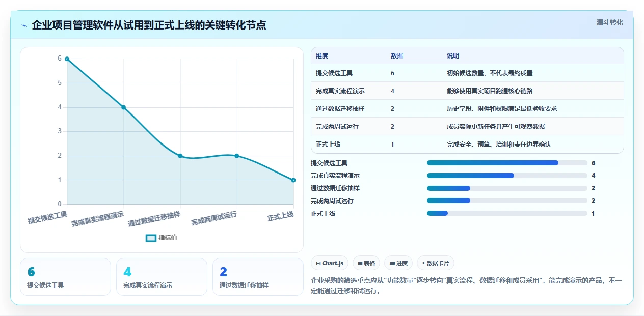The height and width of the screenshot is (316, 644).
Task: Click the chart data point at value 4
Action: (123, 107)
